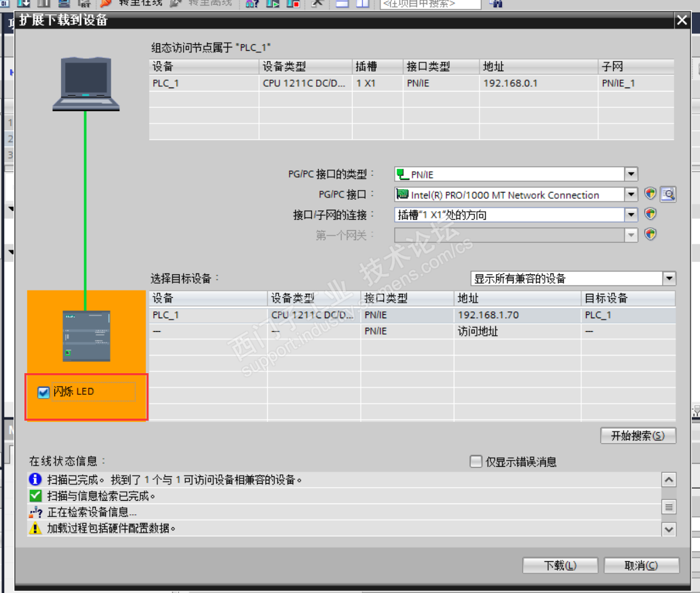The width and height of the screenshot is (700, 593).
Task: Click the 扫描已完成 info message
Action: click(x=174, y=480)
